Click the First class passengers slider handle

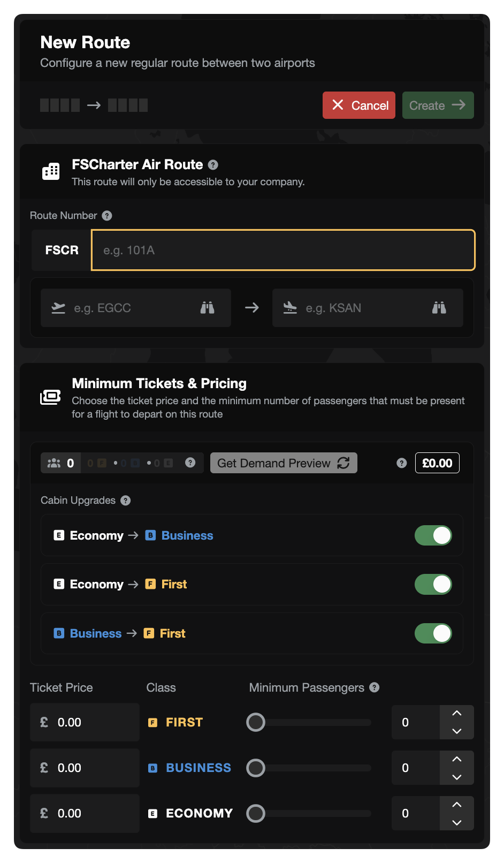click(x=256, y=722)
